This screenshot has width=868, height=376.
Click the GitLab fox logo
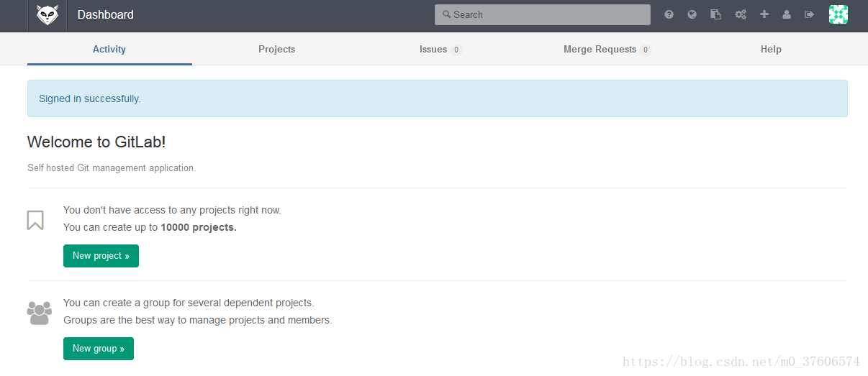coord(48,15)
